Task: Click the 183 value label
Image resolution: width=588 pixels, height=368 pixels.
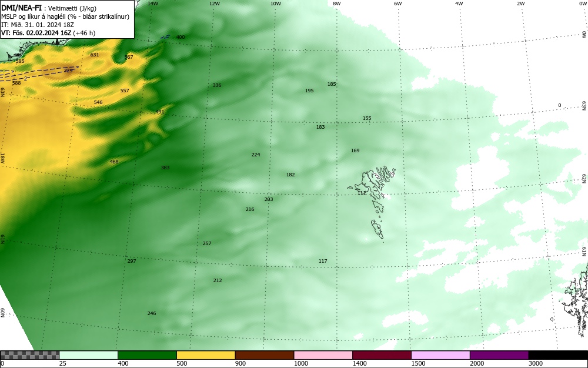Action: click(x=320, y=127)
